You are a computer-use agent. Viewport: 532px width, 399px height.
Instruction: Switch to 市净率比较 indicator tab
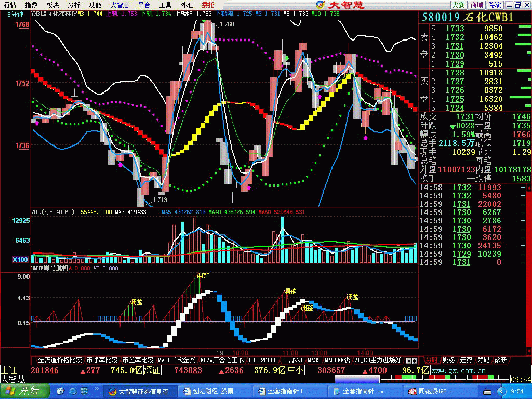coord(102,360)
